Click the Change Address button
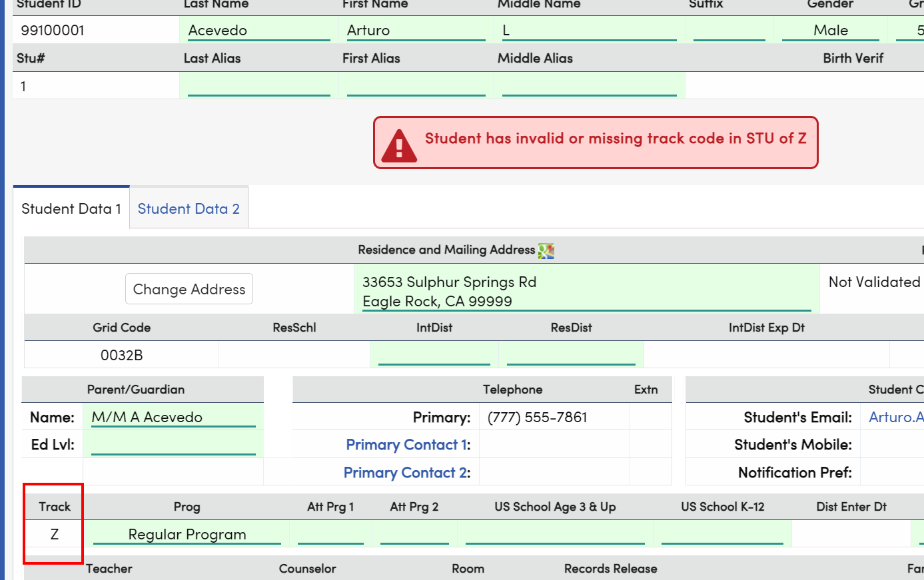This screenshot has width=924, height=580. click(189, 289)
